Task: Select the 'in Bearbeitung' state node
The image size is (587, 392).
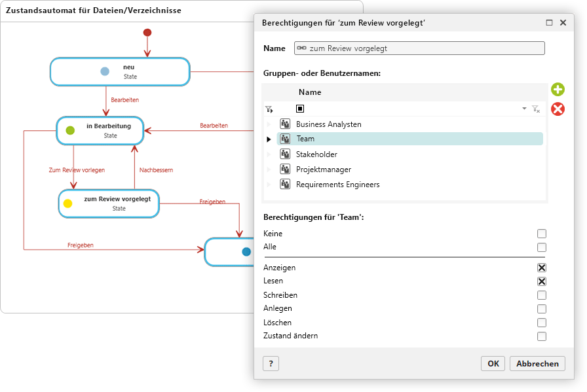Action: click(100, 130)
